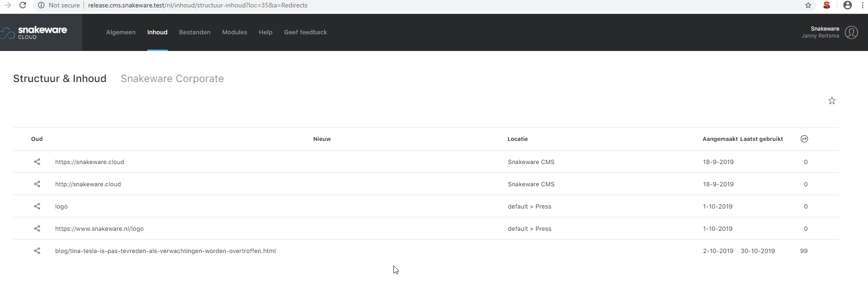Click share icon for the tina-tesla blog row
The image size is (868, 291).
point(37,251)
